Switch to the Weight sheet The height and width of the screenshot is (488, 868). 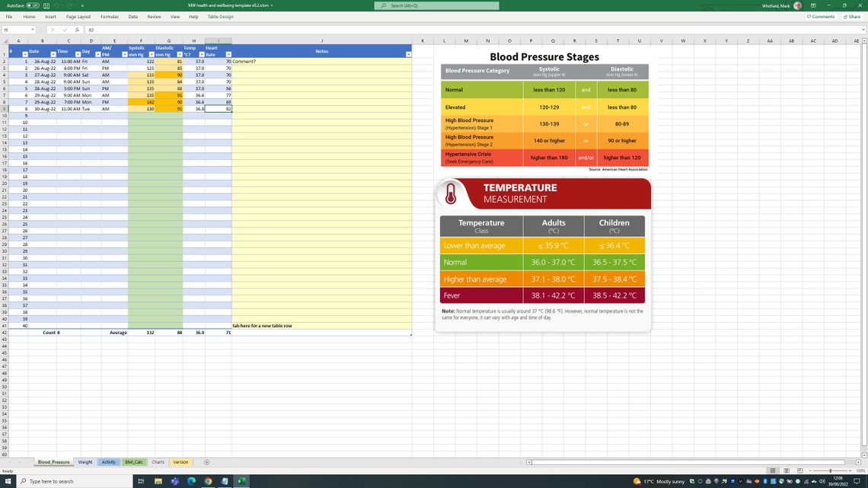(x=85, y=462)
